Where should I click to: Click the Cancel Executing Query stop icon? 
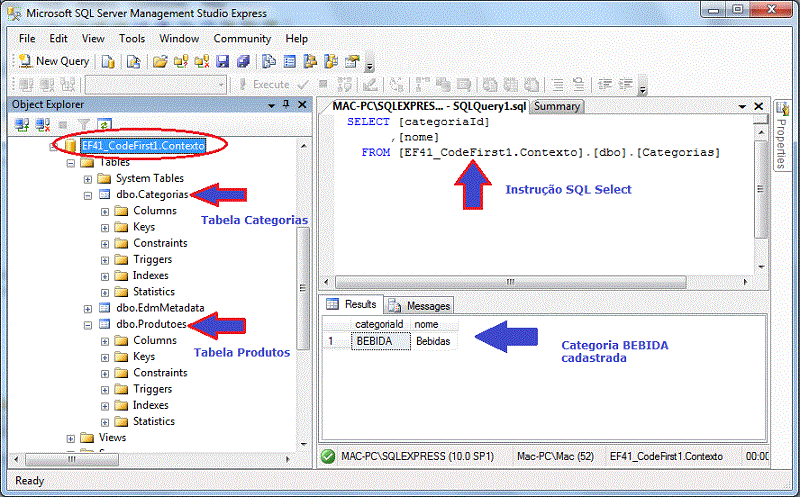click(323, 84)
